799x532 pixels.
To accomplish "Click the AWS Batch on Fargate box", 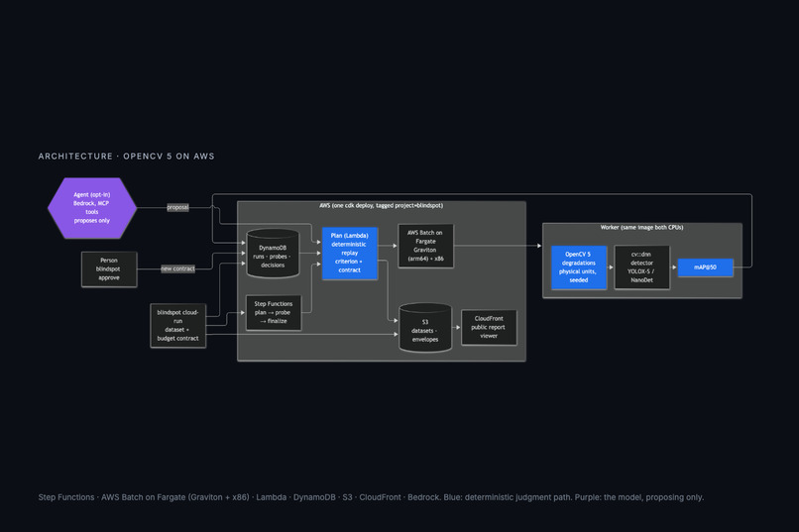I will pos(425,246).
